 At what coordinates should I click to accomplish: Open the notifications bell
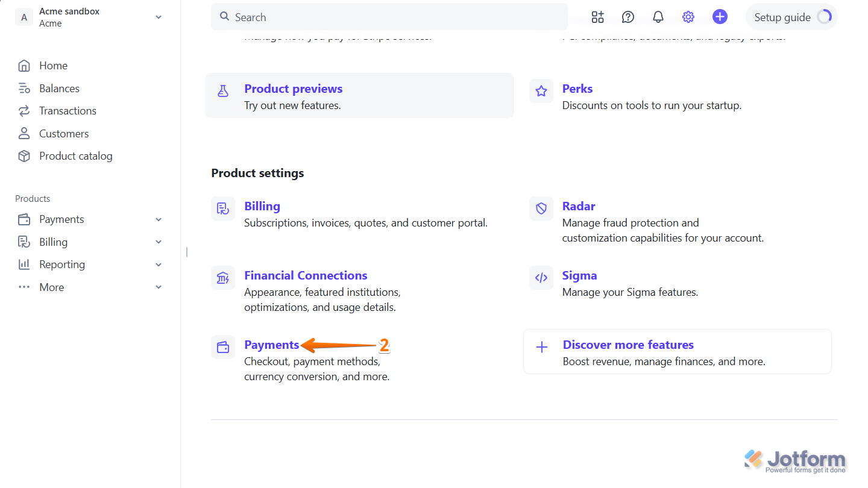[x=658, y=17]
